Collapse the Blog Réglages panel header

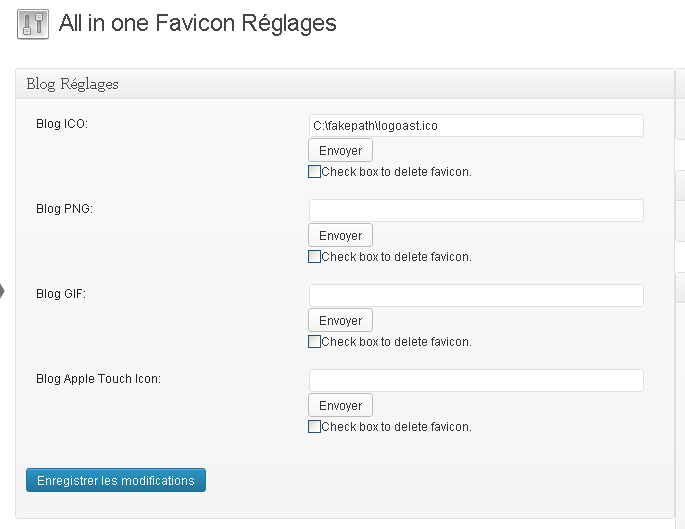point(345,84)
